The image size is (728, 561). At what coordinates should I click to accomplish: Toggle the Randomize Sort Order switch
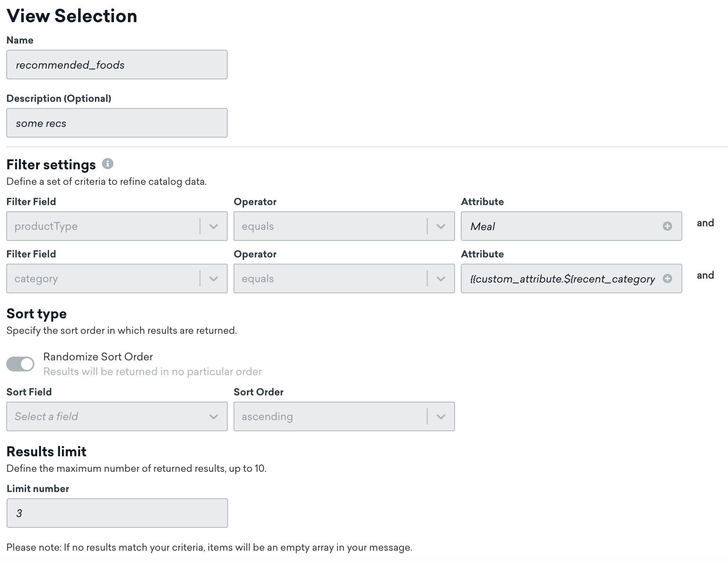pos(20,364)
